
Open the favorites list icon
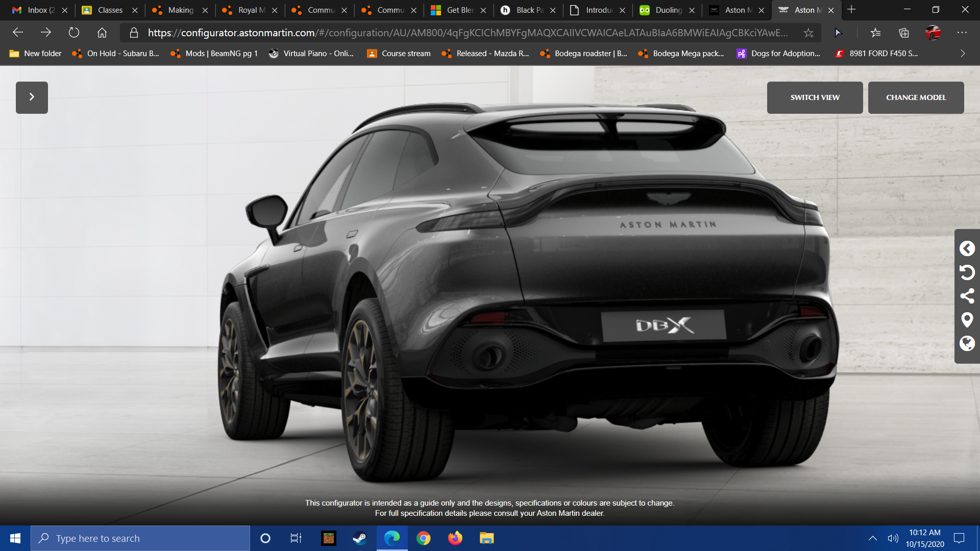pyautogui.click(x=876, y=33)
